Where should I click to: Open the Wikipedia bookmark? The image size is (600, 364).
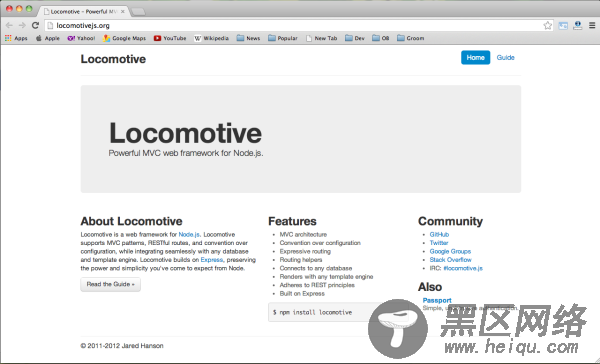[211, 38]
